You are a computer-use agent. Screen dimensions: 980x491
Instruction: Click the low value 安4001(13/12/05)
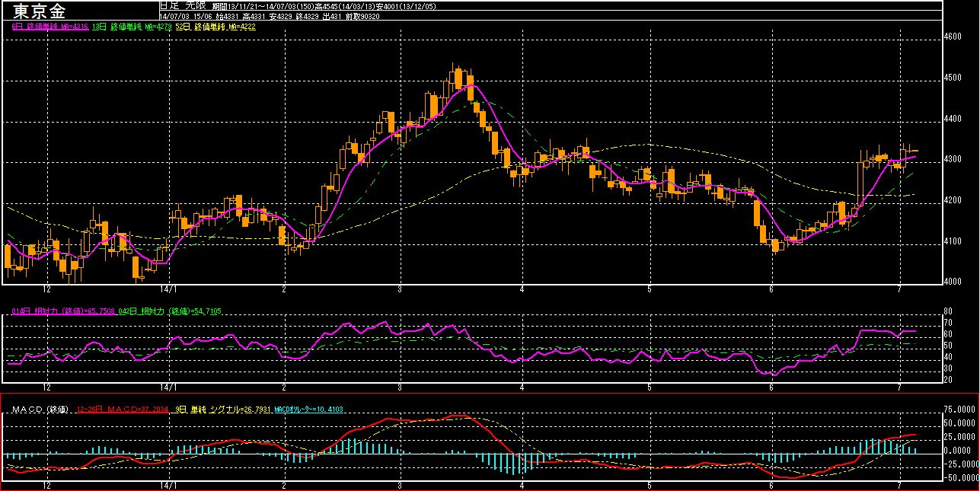[407, 6]
